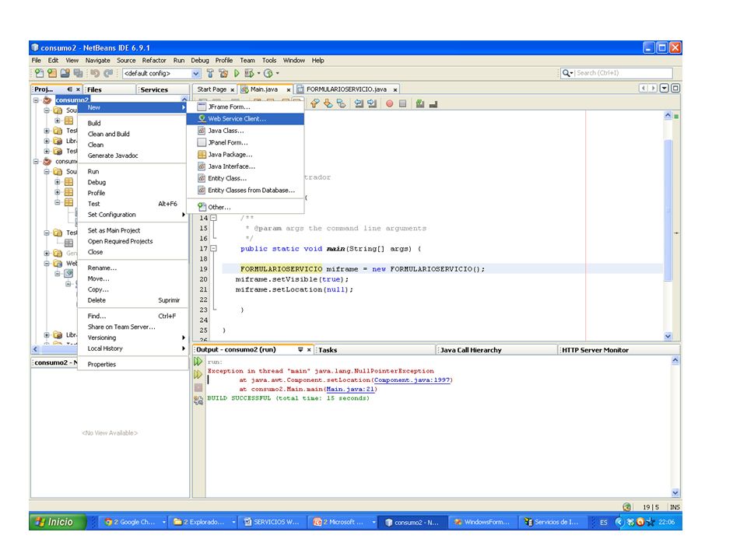Click the Redo toolbar icon

(108, 73)
